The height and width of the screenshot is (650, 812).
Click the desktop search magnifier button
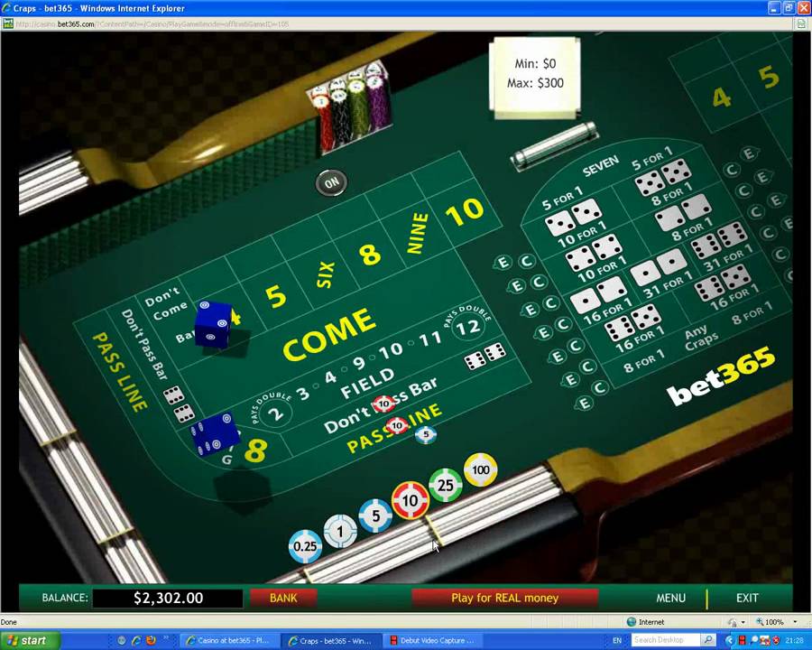click(708, 640)
